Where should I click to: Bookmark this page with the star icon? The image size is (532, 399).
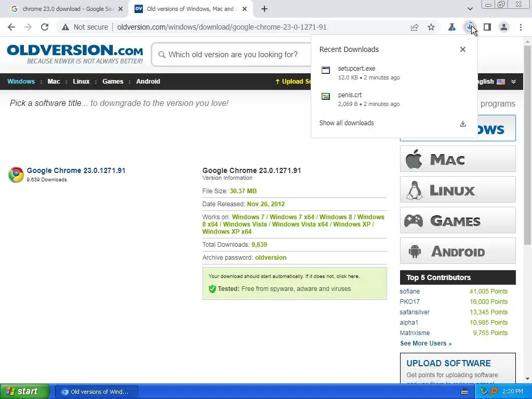[431, 27]
